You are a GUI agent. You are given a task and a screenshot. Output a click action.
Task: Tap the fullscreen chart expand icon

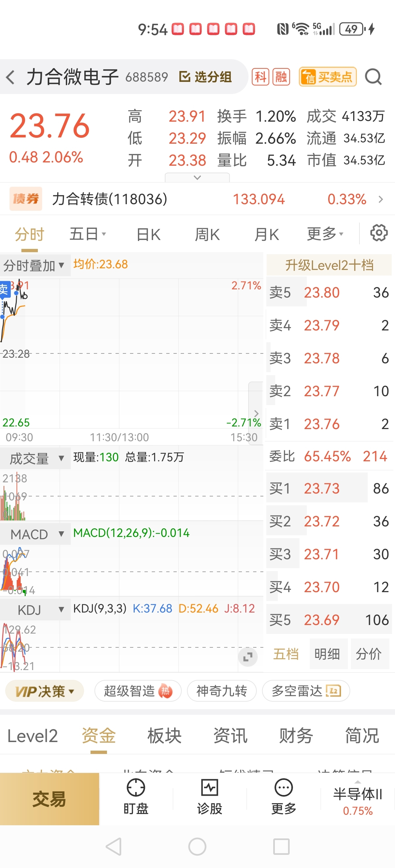(x=248, y=657)
